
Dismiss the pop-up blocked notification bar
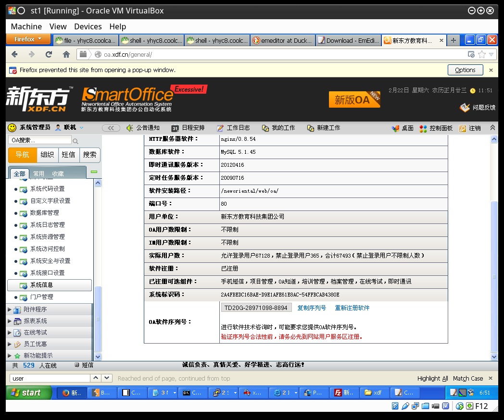pos(491,70)
